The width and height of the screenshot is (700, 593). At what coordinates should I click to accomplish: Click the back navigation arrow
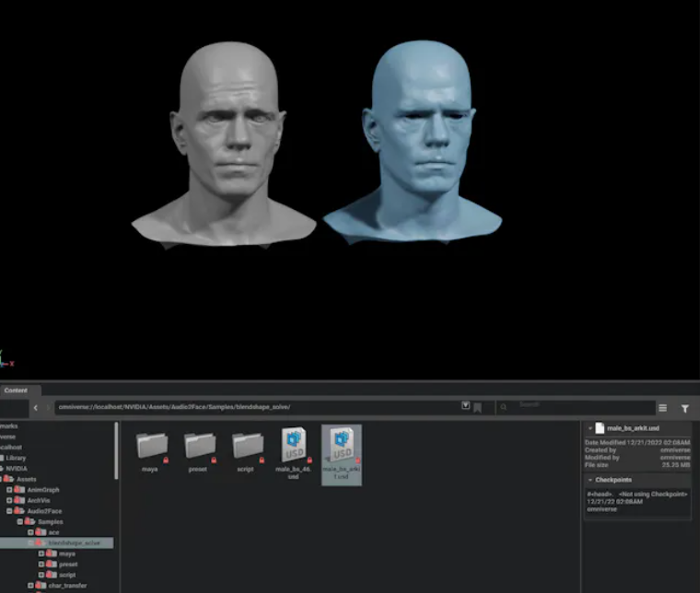click(36, 407)
